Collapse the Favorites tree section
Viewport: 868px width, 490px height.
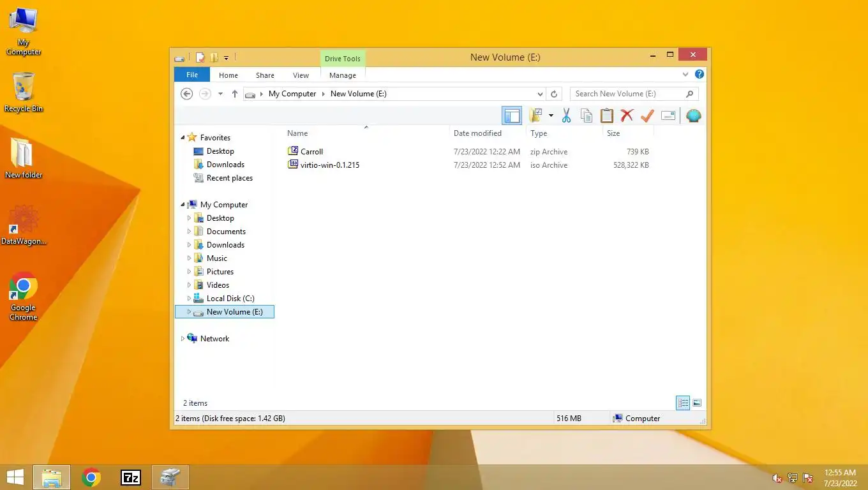point(183,138)
